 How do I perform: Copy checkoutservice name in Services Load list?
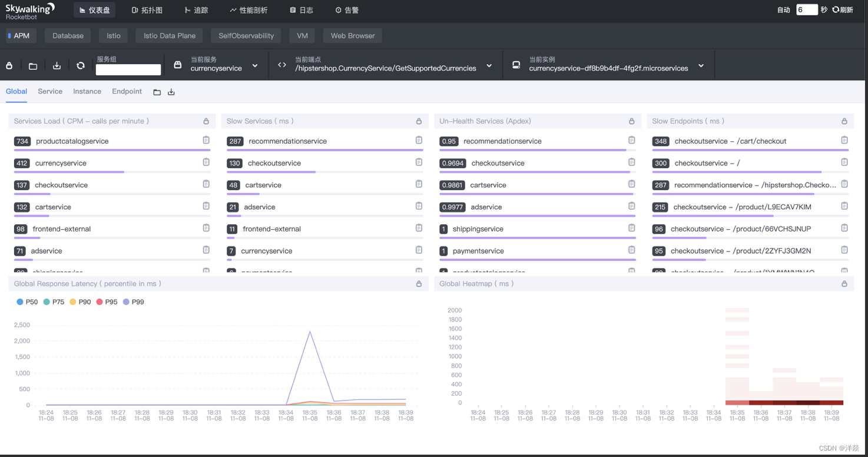pyautogui.click(x=206, y=184)
